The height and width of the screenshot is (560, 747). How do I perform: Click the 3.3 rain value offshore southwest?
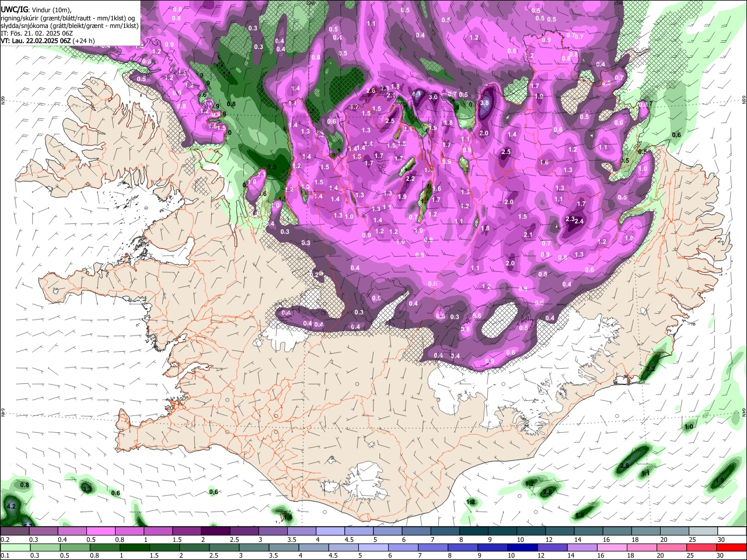point(86,488)
